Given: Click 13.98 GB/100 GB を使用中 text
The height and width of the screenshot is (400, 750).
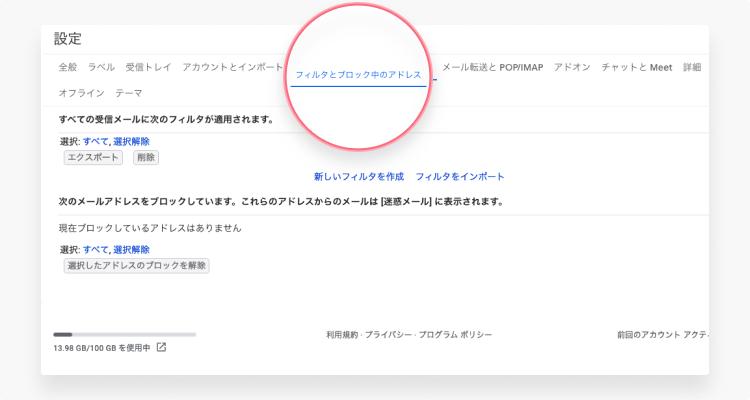Looking at the screenshot, I should 102,348.
